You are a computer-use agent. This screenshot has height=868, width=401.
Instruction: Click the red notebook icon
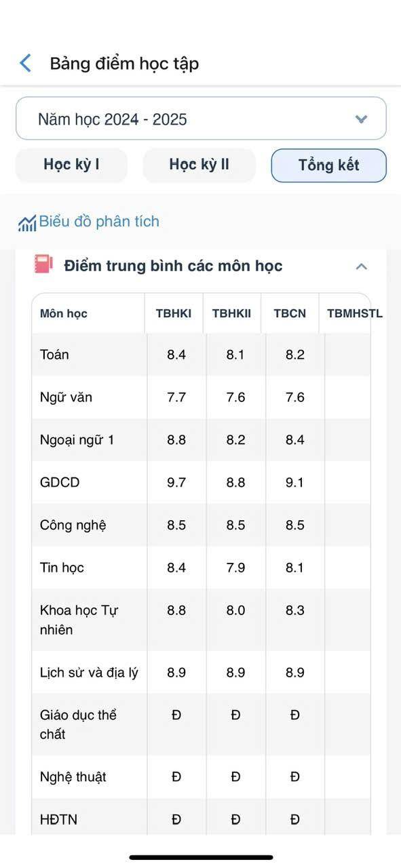tap(43, 264)
